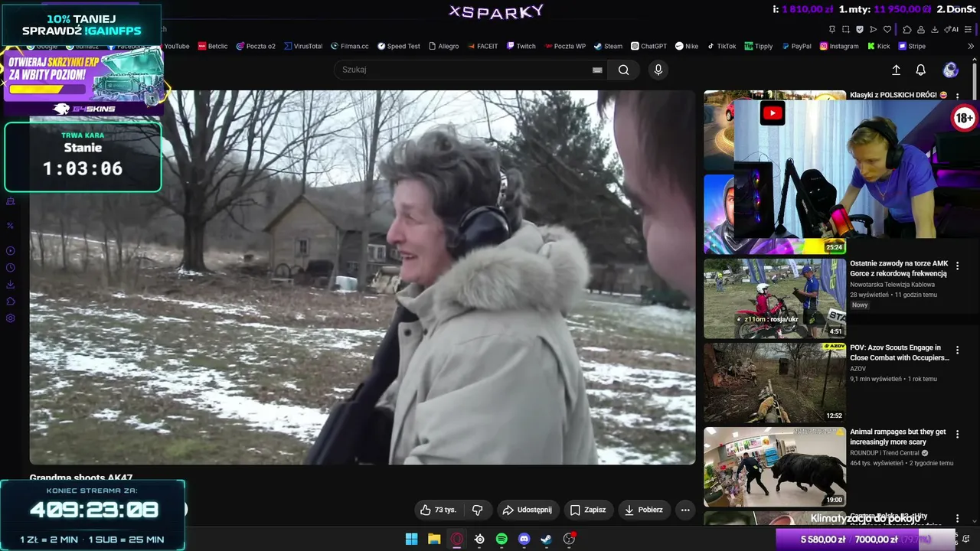Open more actions ellipsis under the video

(685, 510)
